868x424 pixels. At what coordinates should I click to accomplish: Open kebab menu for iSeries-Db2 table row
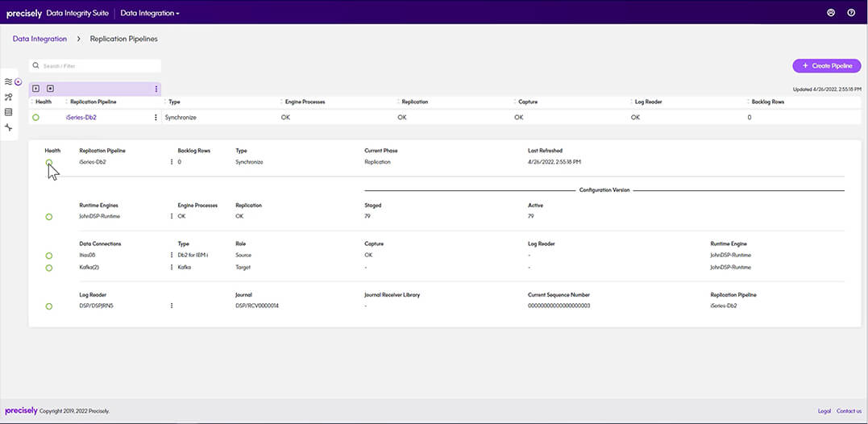pyautogui.click(x=156, y=118)
